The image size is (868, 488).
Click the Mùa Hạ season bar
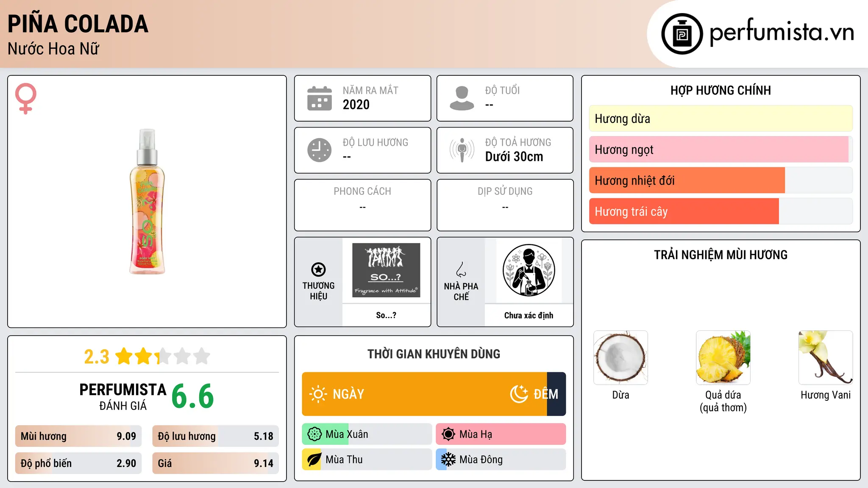[501, 434]
